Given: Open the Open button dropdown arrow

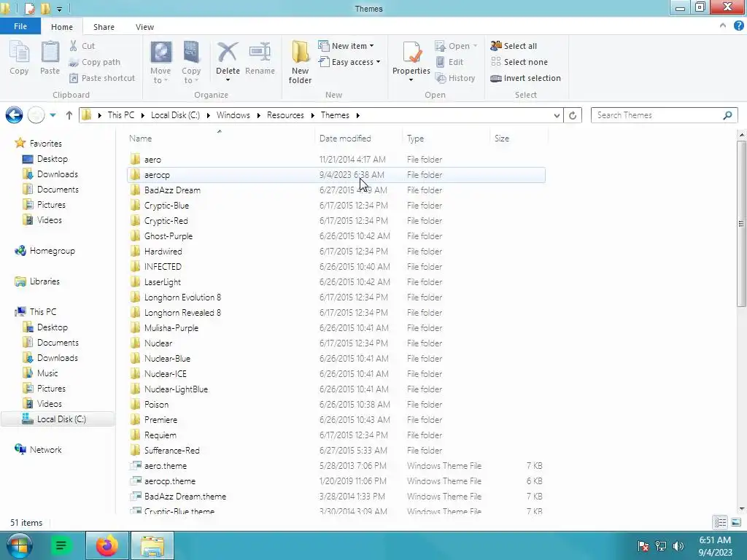Looking at the screenshot, I should click(x=475, y=46).
